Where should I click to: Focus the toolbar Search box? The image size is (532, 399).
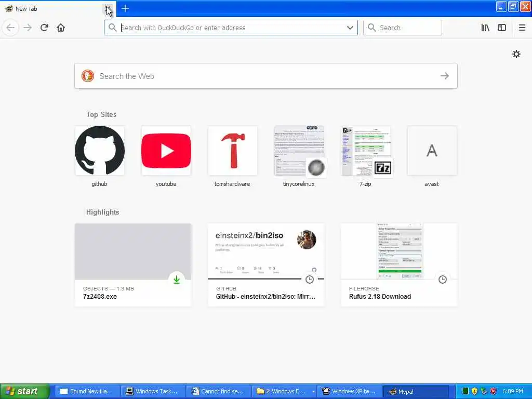(x=403, y=28)
